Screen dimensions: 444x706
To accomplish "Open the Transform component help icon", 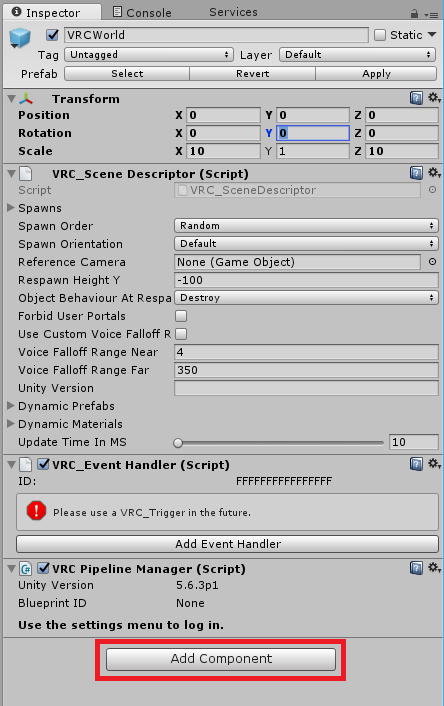I will coord(416,98).
